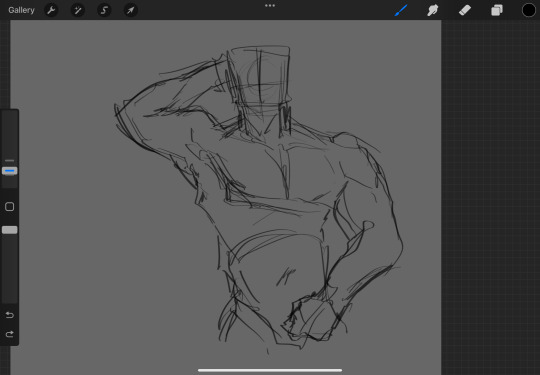The width and height of the screenshot is (540, 375).
Task: Tap the opacity slider track below its handle
Action: pyautogui.click(x=10, y=269)
